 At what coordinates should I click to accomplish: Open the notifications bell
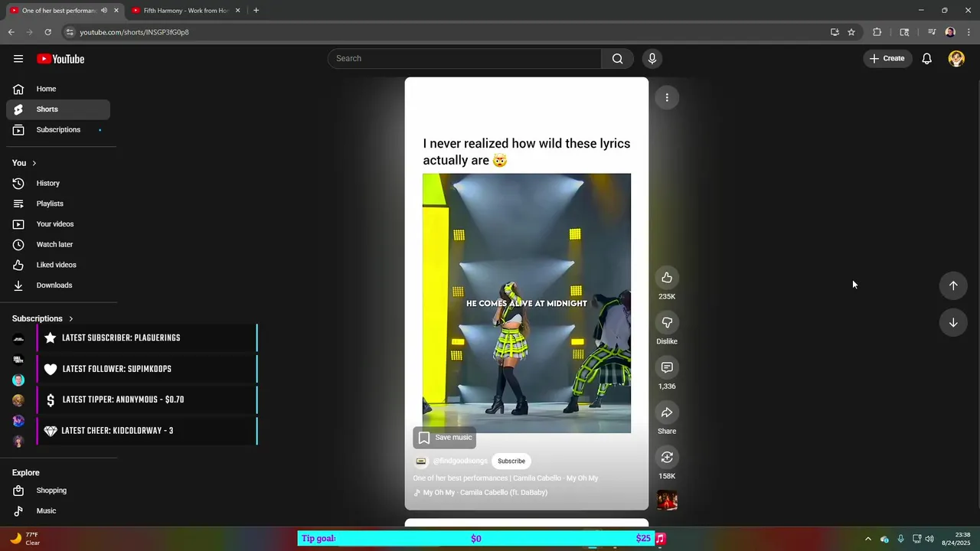926,59
